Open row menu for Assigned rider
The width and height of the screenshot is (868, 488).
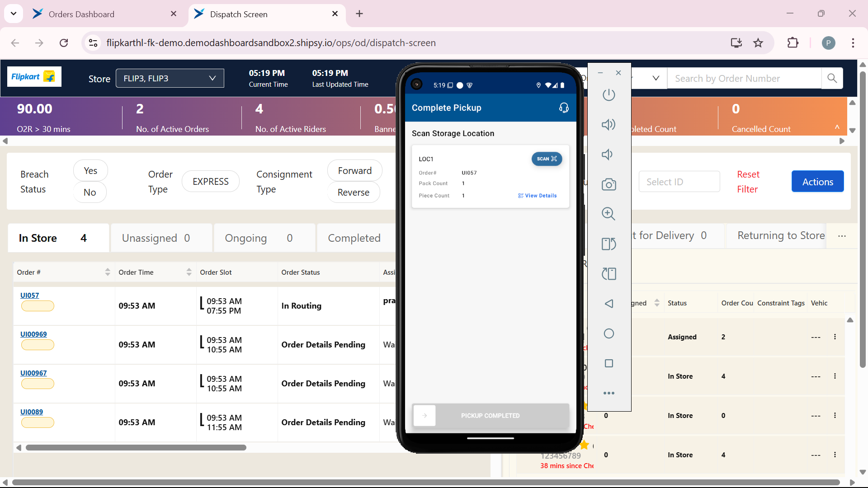point(835,337)
